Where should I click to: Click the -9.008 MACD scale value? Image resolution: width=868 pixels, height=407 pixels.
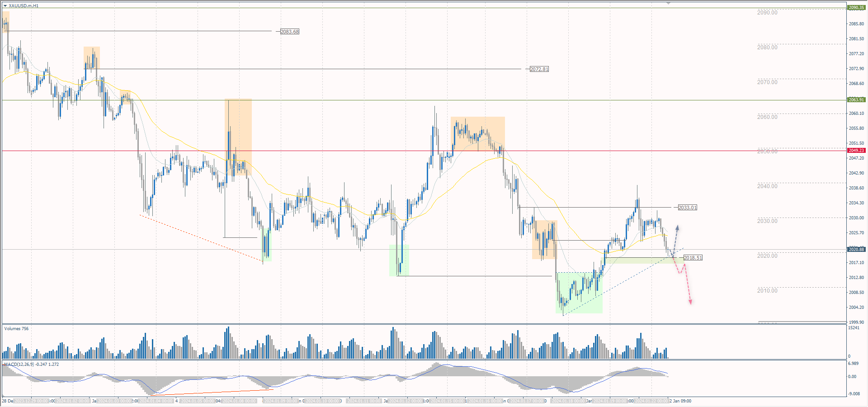click(854, 394)
